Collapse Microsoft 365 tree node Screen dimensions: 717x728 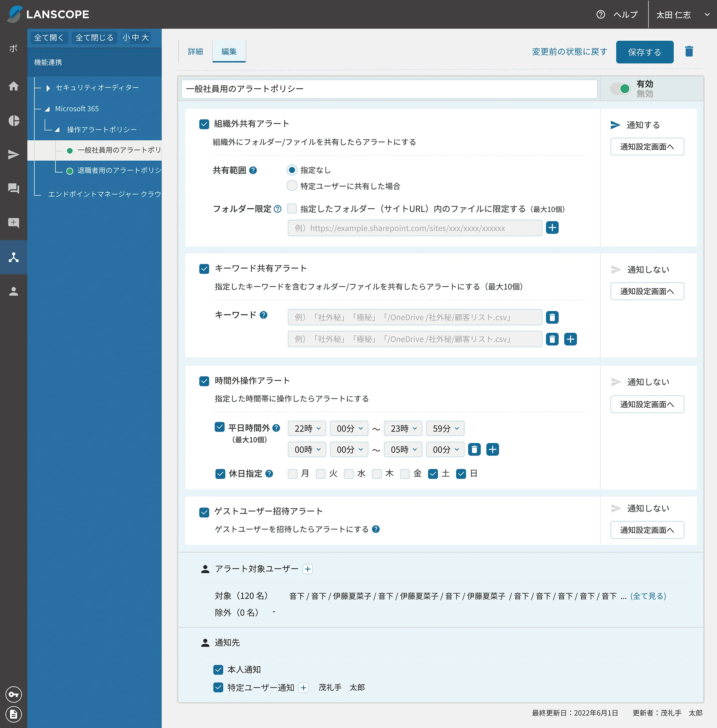pyautogui.click(x=47, y=109)
